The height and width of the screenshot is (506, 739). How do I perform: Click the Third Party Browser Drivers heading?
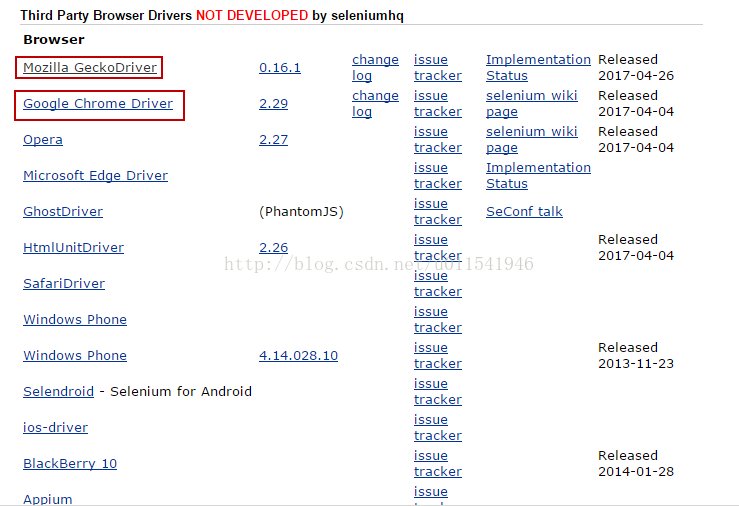click(x=212, y=16)
